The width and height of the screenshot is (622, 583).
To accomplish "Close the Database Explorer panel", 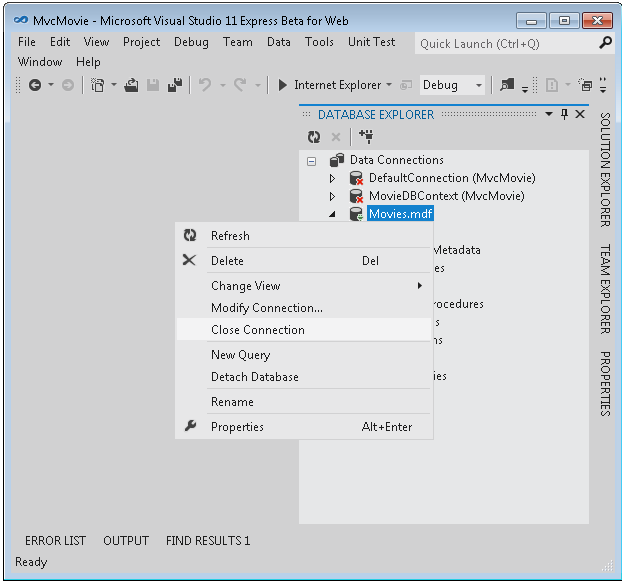I will (x=580, y=114).
